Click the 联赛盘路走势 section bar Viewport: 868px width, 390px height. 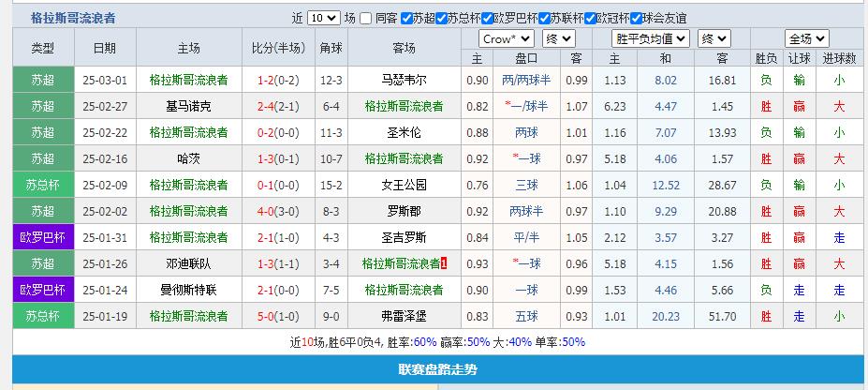click(x=438, y=369)
